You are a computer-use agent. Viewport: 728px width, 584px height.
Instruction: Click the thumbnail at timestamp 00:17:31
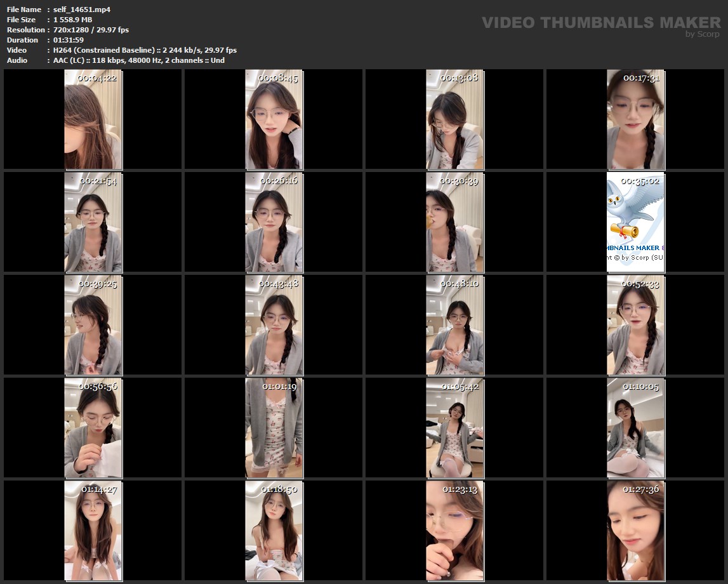point(635,119)
